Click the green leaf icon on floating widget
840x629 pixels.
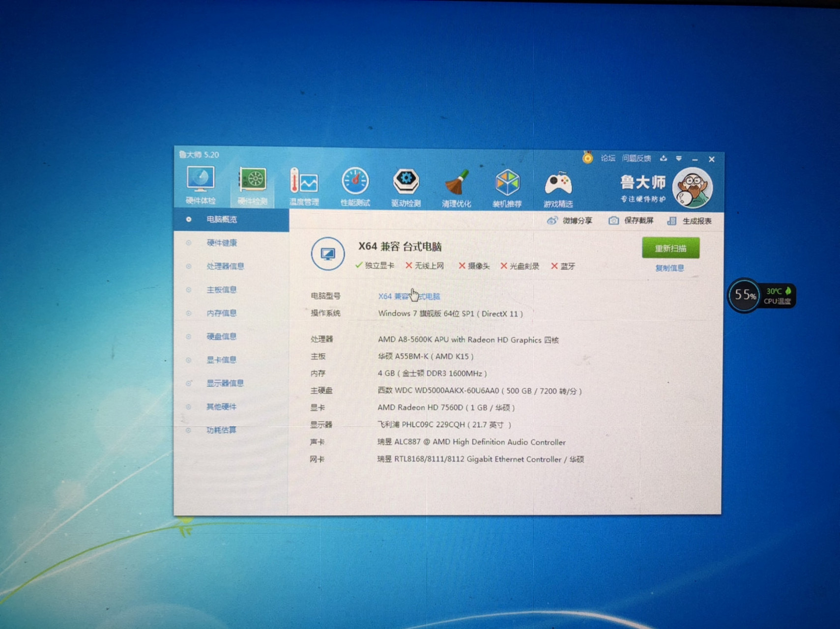(788, 291)
